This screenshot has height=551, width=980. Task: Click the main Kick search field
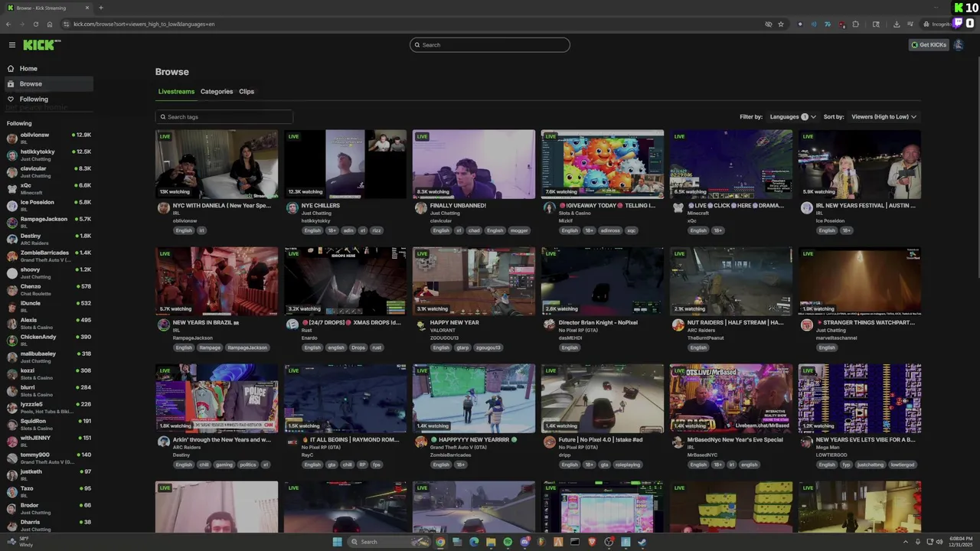coord(490,45)
